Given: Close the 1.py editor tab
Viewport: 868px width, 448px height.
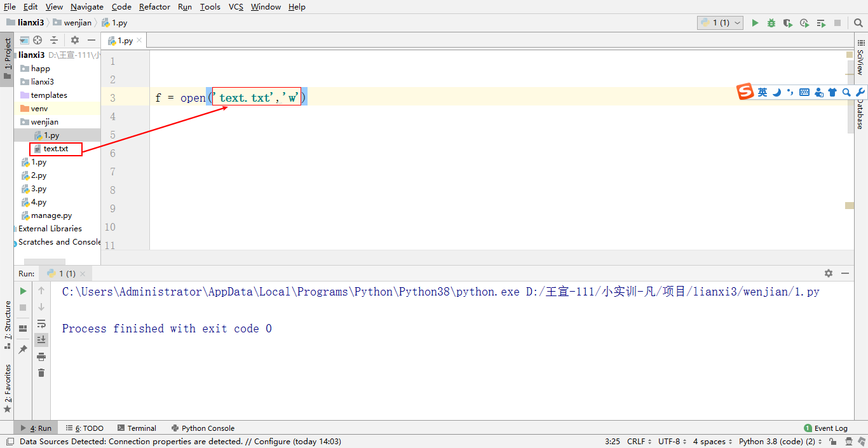Looking at the screenshot, I should click(x=139, y=40).
